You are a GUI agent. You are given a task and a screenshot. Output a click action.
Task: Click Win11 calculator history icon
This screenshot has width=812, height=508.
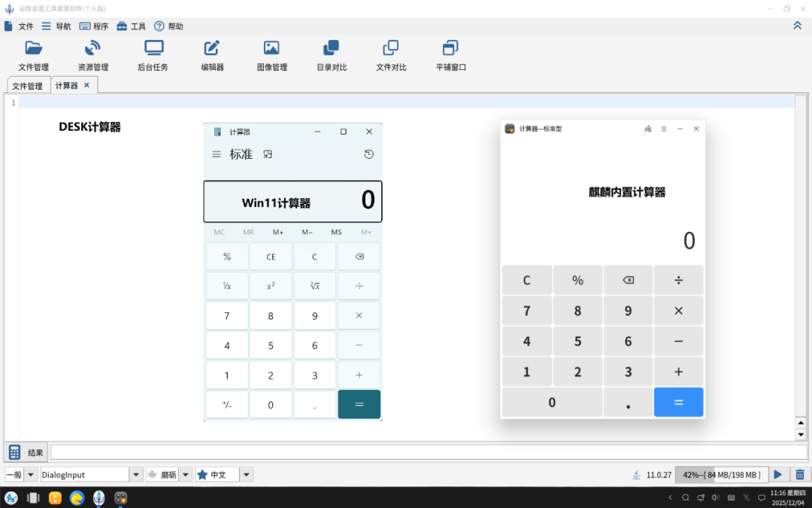click(x=368, y=154)
